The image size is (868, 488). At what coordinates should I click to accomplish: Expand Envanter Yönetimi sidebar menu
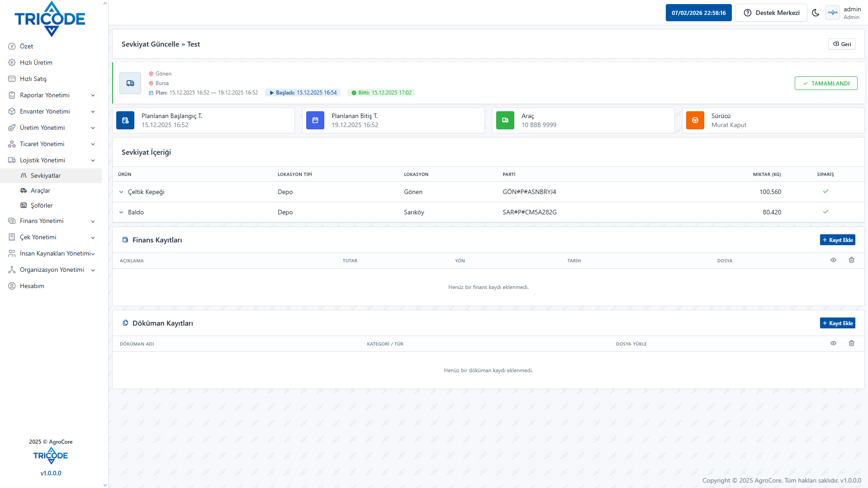pyautogui.click(x=52, y=111)
